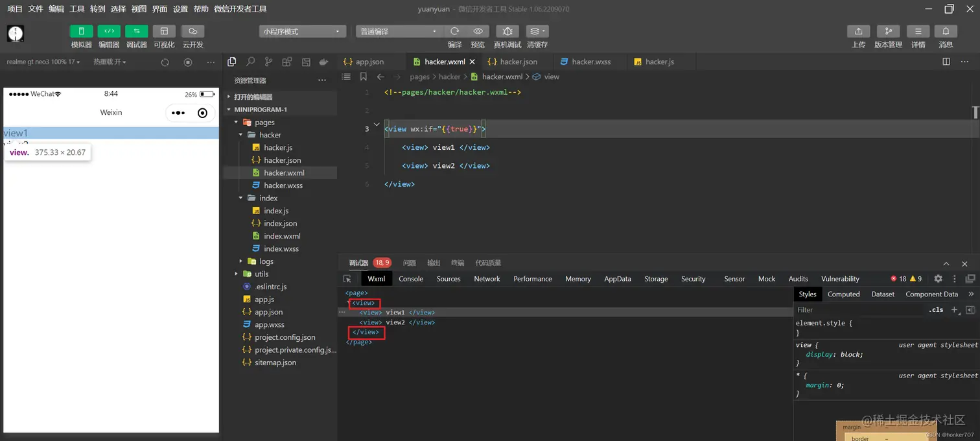Click the split editor icon
Viewport: 980px width, 441px height.
pos(946,62)
